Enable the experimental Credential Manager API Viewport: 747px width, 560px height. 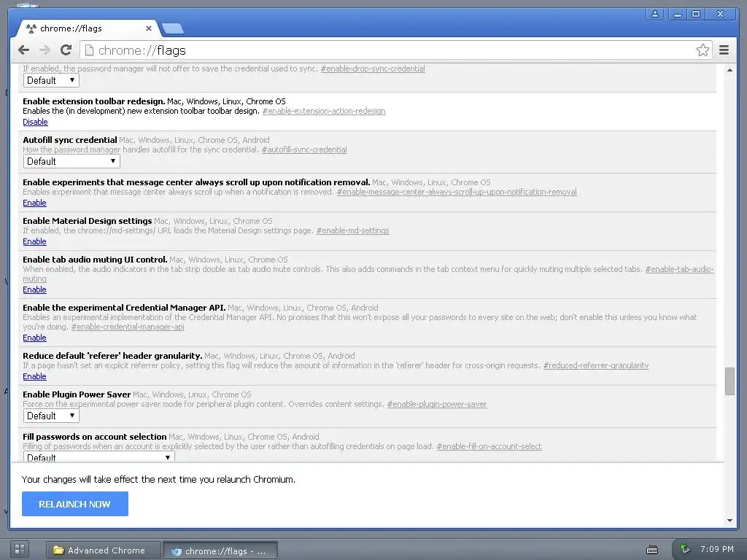tap(35, 338)
